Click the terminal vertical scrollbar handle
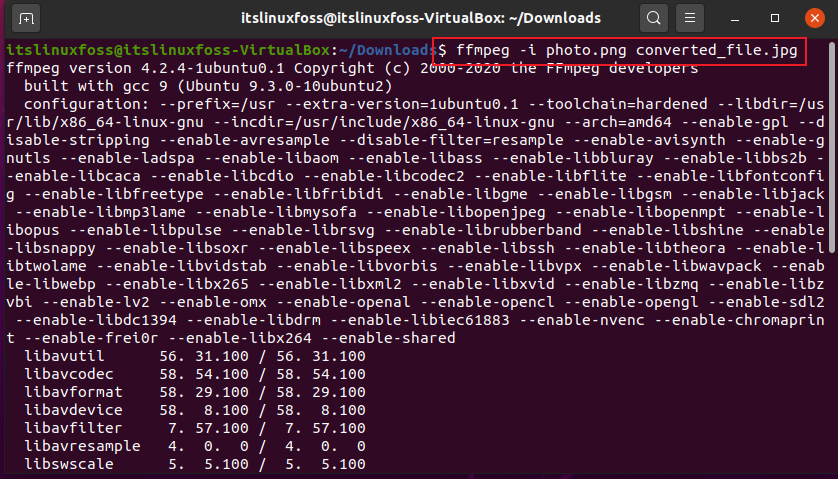This screenshot has height=479, width=838. 831,147
